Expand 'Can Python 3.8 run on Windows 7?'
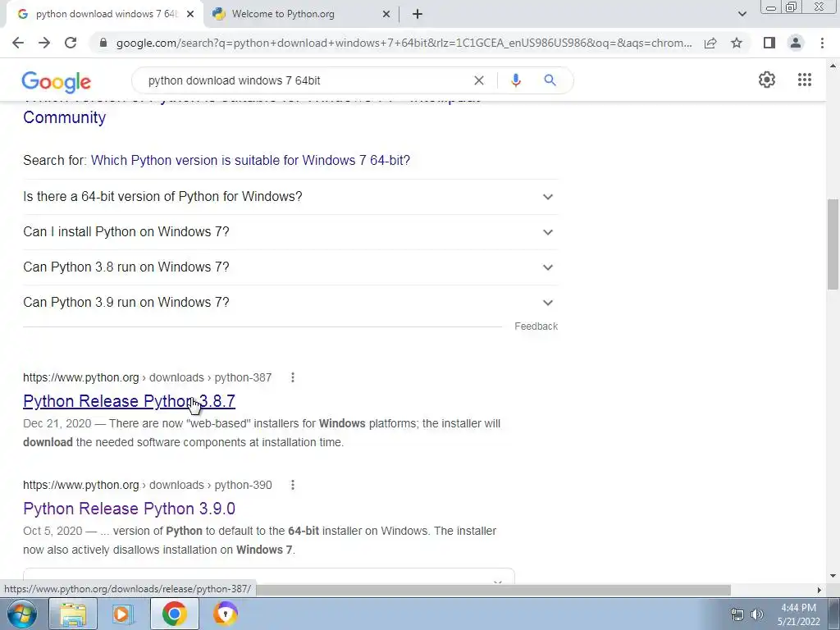840x630 pixels. tap(290, 267)
